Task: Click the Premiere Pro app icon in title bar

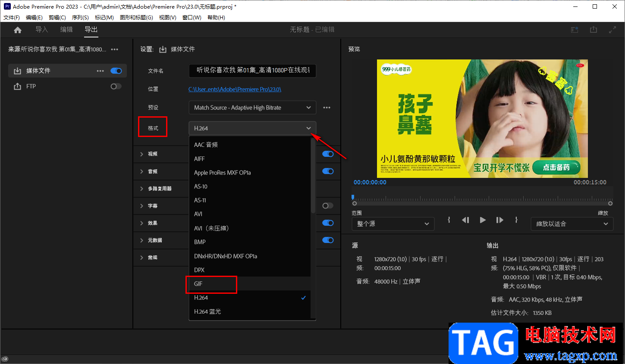Action: click(x=7, y=6)
